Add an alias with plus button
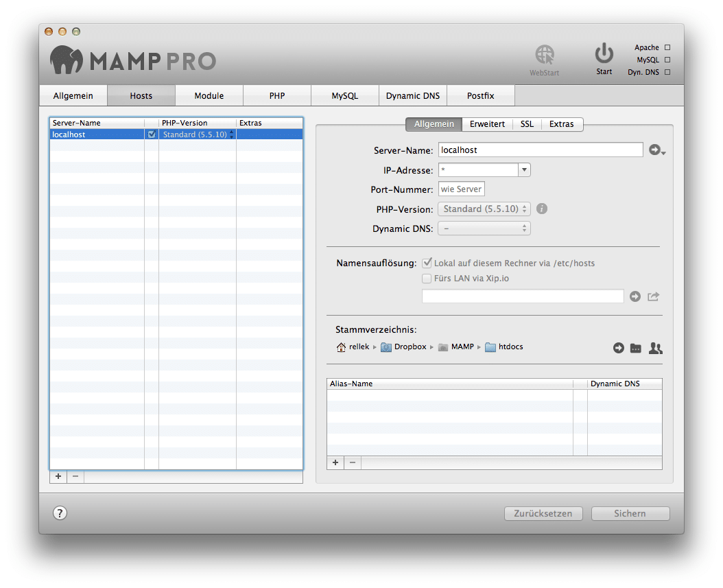 335,462
